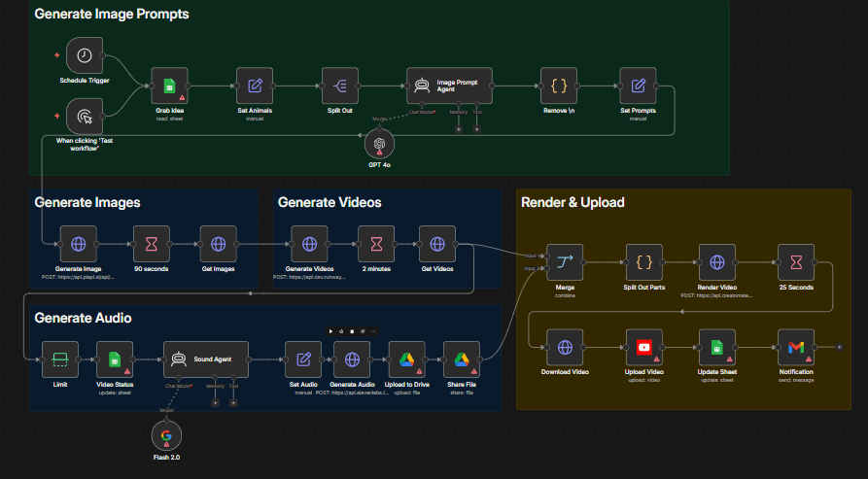Open the Grab Idea Google Sheets node
Screen dimensions: 868x479
click(x=169, y=86)
